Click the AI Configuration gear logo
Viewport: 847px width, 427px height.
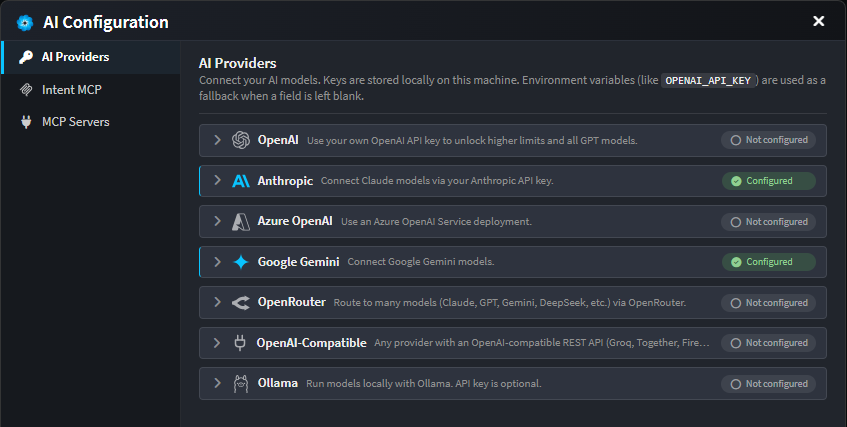coord(25,23)
